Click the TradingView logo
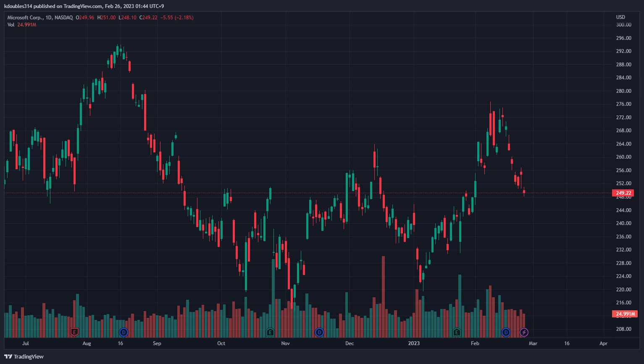The image size is (644, 364). (24, 356)
